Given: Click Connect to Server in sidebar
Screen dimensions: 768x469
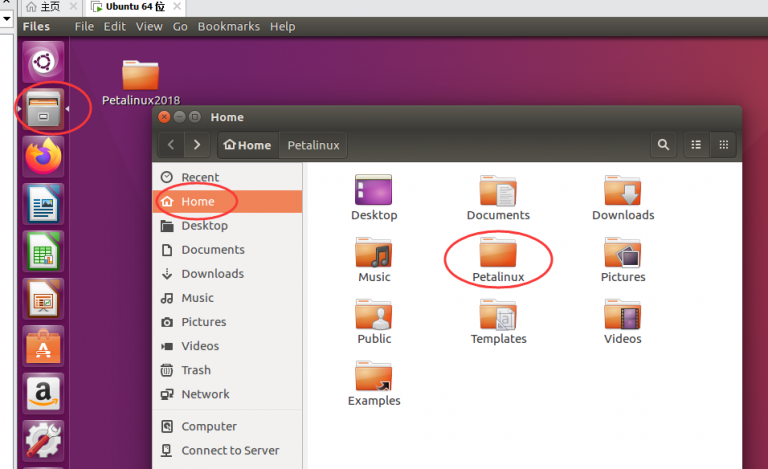Looking at the screenshot, I should tap(230, 450).
